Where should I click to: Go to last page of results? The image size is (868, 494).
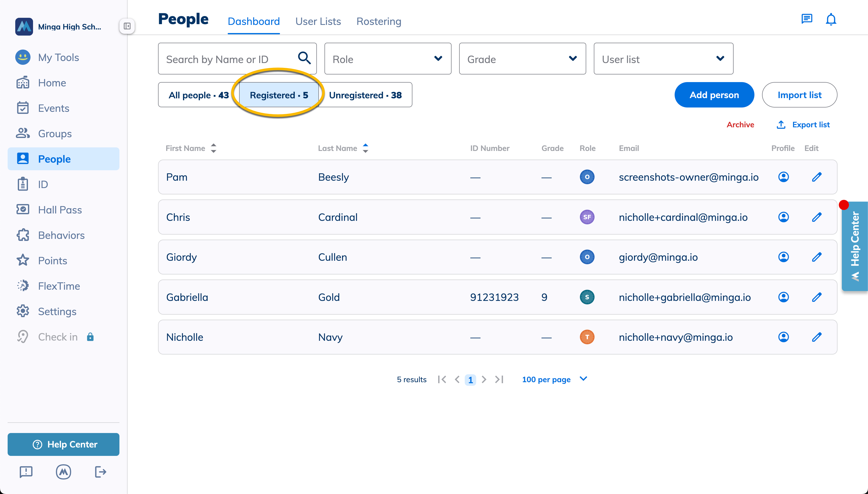tap(499, 379)
